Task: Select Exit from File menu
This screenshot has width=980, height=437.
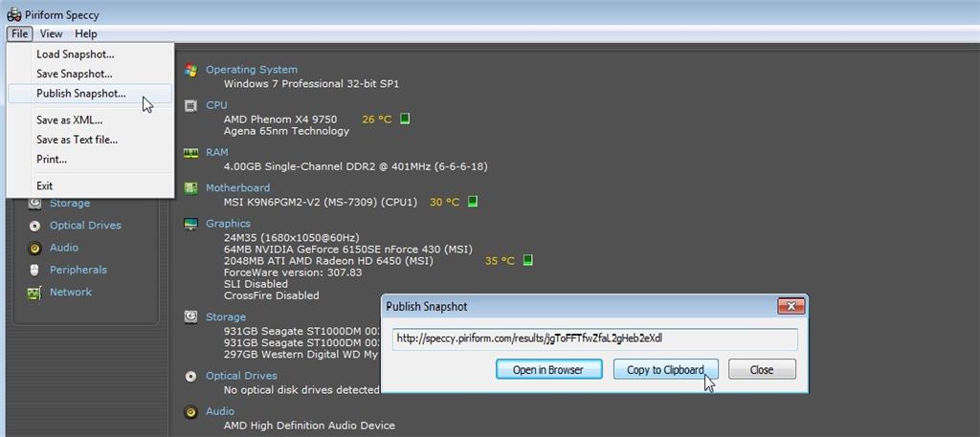Action: pyautogui.click(x=90, y=186)
